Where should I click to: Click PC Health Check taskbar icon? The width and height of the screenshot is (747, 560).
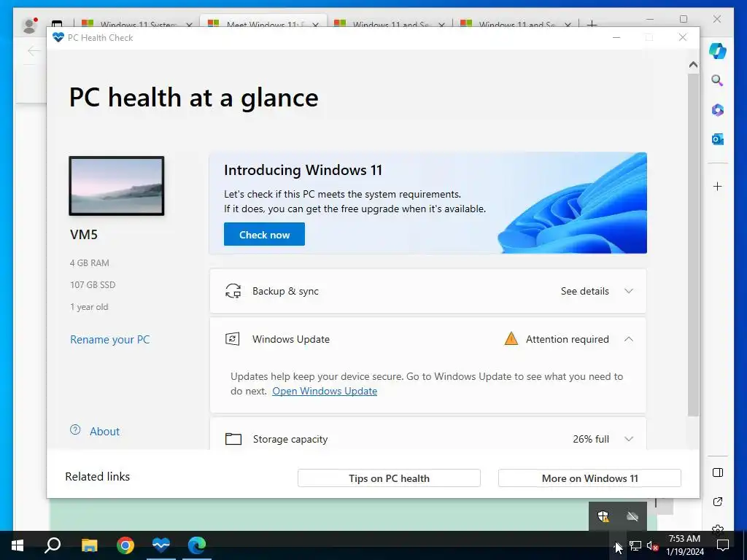pos(161,545)
